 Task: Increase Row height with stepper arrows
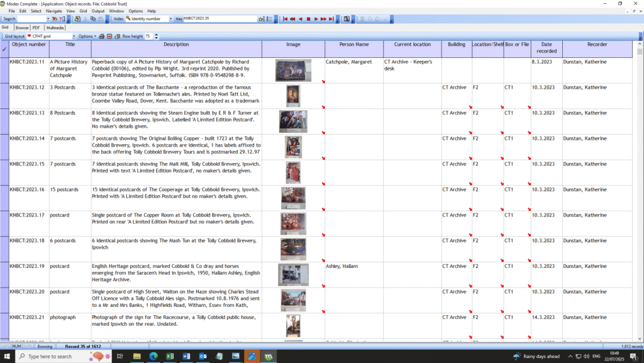click(156, 35)
